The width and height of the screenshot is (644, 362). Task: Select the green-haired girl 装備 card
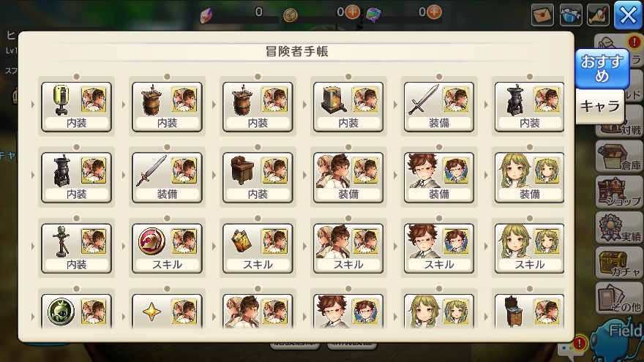[529, 177]
